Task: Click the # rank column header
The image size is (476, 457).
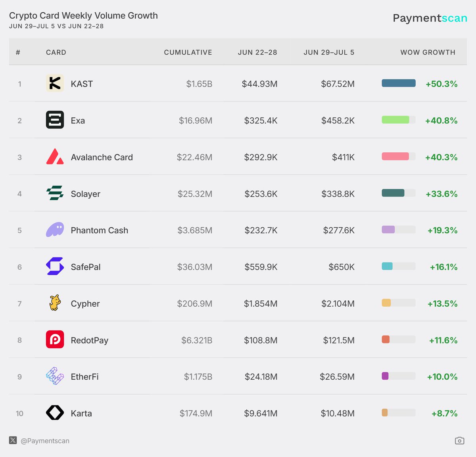Action: (18, 52)
